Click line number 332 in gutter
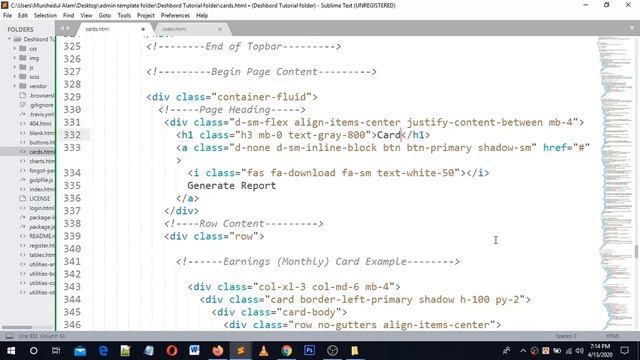The width and height of the screenshot is (640, 360). pyautogui.click(x=72, y=135)
